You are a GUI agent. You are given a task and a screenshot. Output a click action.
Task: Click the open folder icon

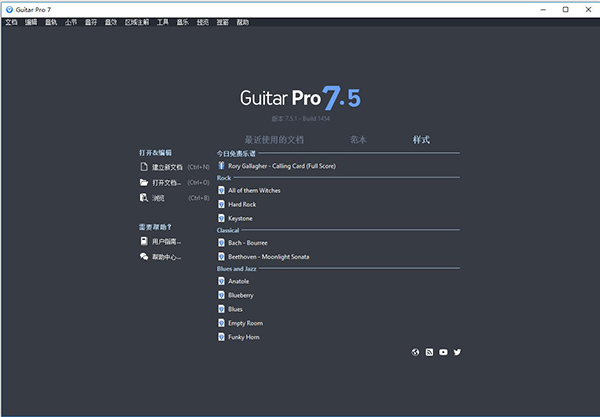144,182
